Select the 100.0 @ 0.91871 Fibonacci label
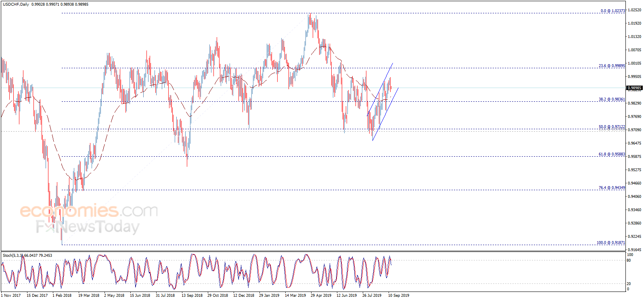Viewport: 644px width, 300px height. [611, 243]
